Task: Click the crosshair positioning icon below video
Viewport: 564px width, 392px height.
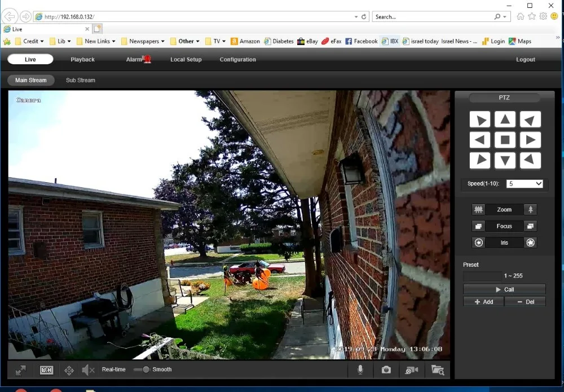Action: tap(69, 370)
